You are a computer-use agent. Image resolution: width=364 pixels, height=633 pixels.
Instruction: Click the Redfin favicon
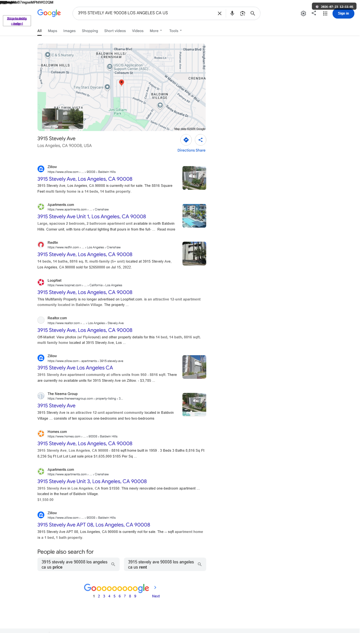pyautogui.click(x=41, y=244)
